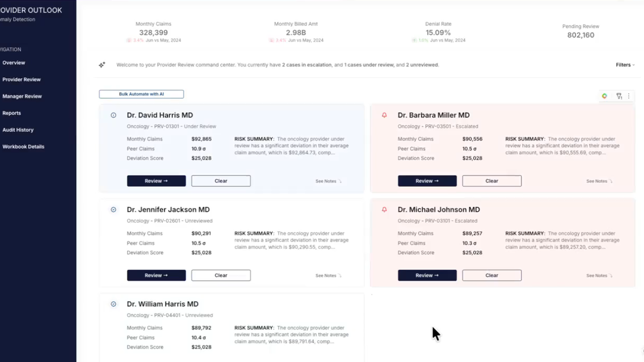This screenshot has width=644, height=362.
Task: Click the Monthly Billed Amt value 2.98B
Action: coord(296,33)
